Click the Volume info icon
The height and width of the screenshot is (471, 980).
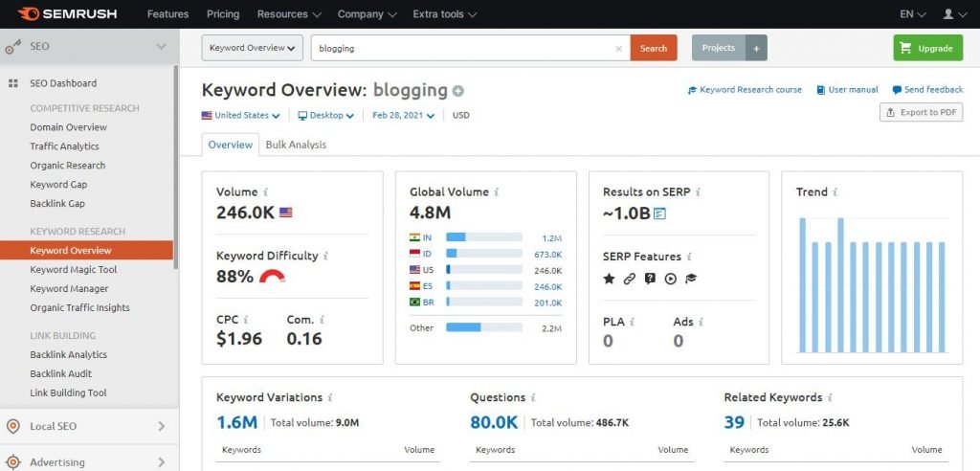pos(266,192)
